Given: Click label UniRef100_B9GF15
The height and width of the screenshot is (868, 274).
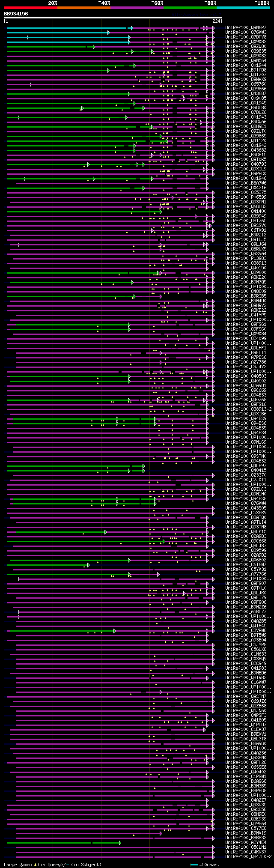Looking at the screenshot, I should (x=246, y=155).
